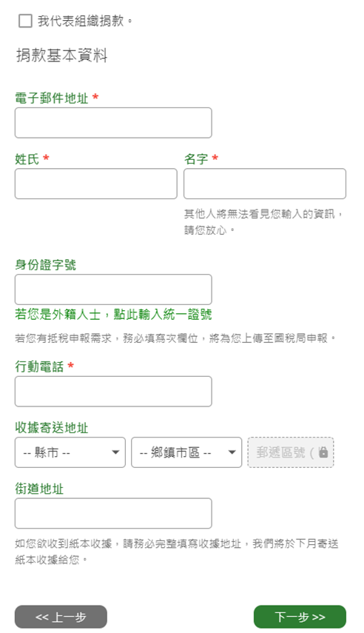Image resolution: width=364 pixels, height=633 pixels.
Task: Click the lock icon in 郵遞區號 field
Action: coord(323,452)
